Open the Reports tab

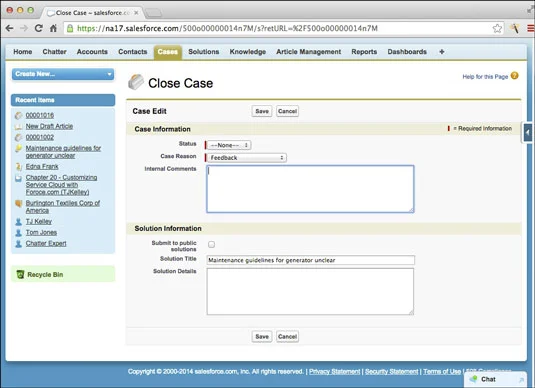(364, 52)
